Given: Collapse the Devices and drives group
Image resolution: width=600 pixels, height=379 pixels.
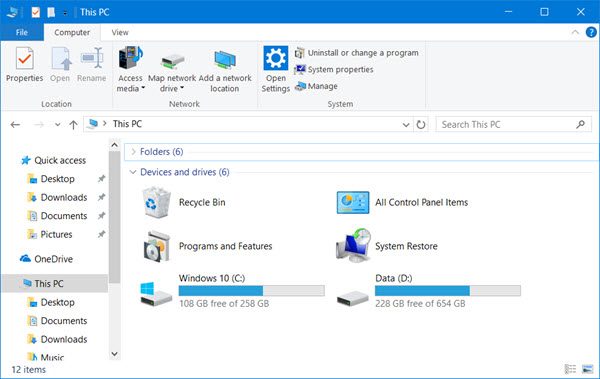Looking at the screenshot, I should pyautogui.click(x=133, y=172).
